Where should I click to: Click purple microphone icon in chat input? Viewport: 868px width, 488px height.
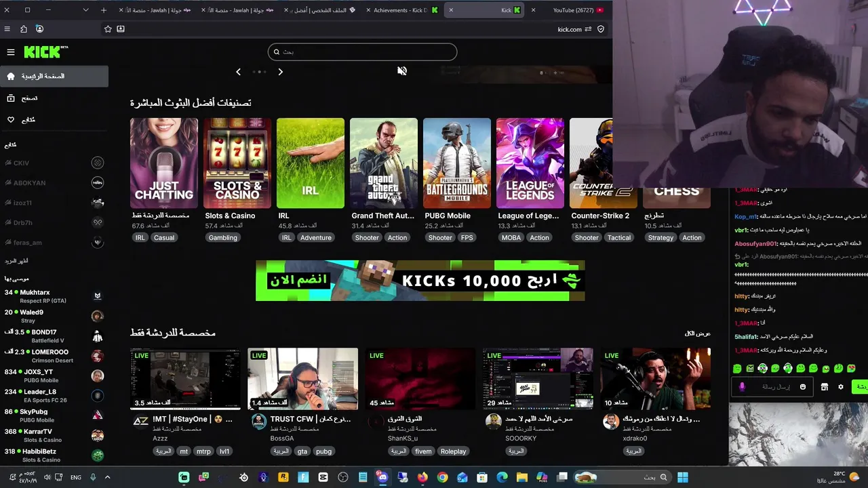tap(742, 387)
